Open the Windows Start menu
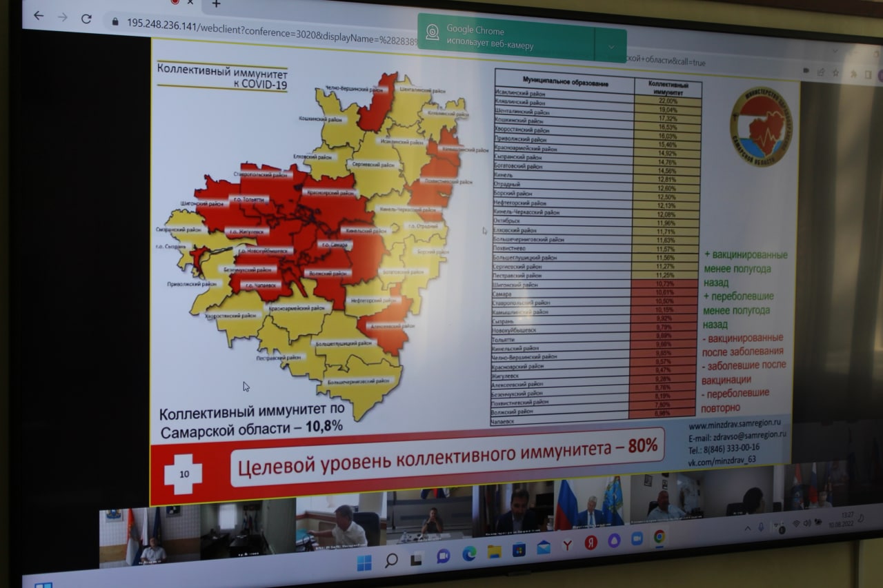 (x=364, y=563)
